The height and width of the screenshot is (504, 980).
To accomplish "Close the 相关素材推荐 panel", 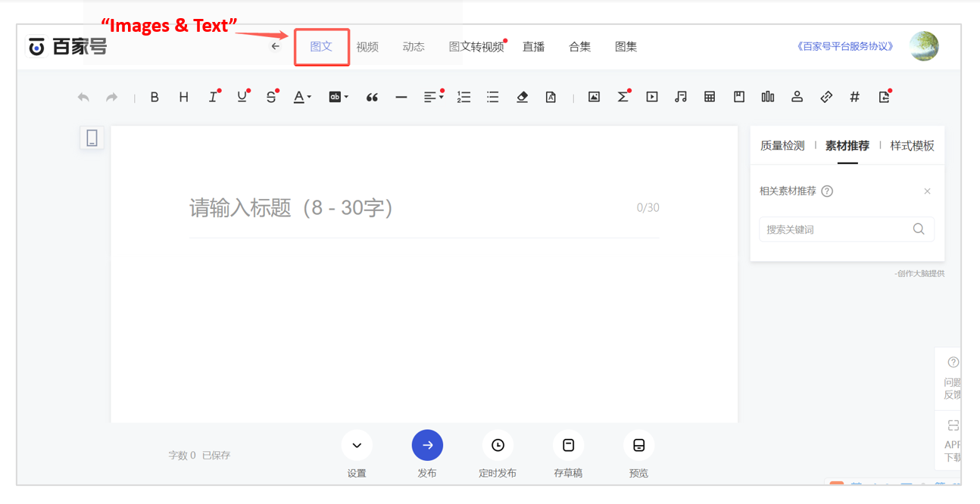I will (927, 191).
